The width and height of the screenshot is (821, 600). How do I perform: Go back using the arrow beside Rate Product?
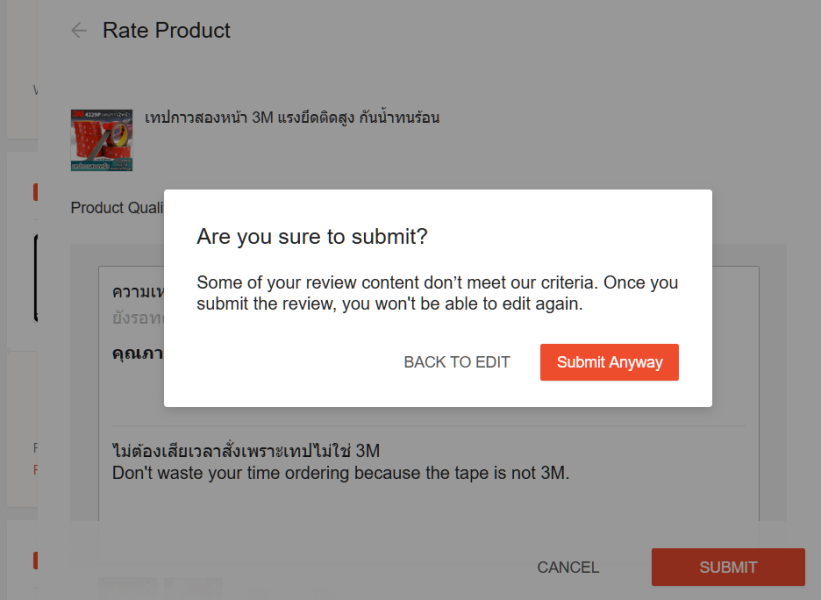(x=79, y=30)
